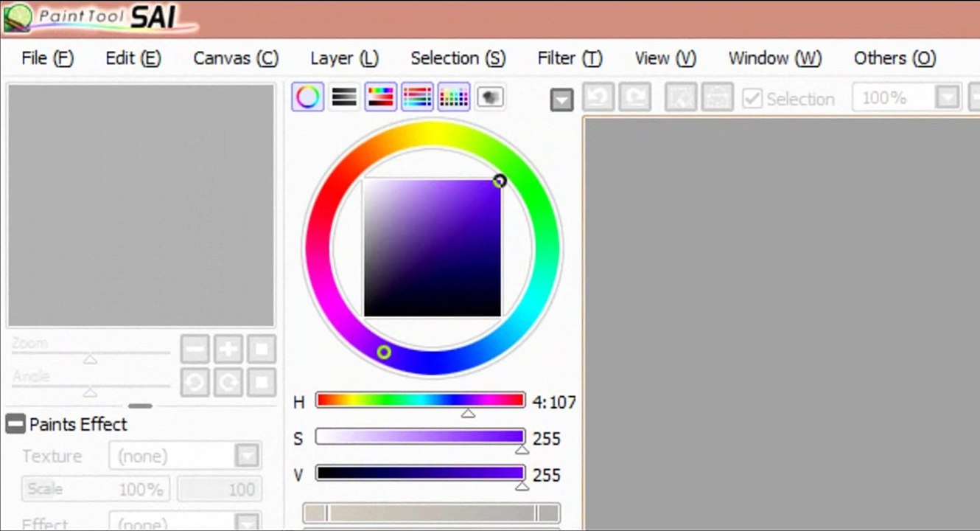The image size is (980, 531).
Task: Click the reset angle square button
Action: tap(262, 382)
